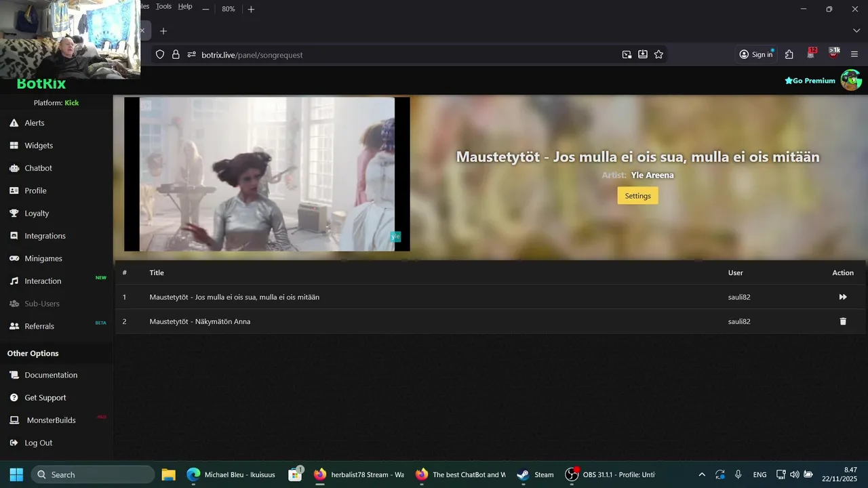Click the Go Premium link
The width and height of the screenshot is (868, 488).
click(810, 81)
